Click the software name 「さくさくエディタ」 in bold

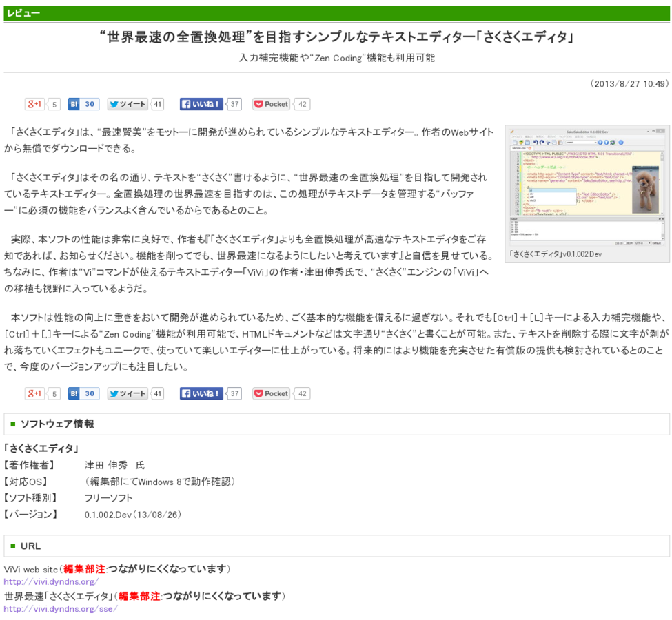pyautogui.click(x=42, y=448)
